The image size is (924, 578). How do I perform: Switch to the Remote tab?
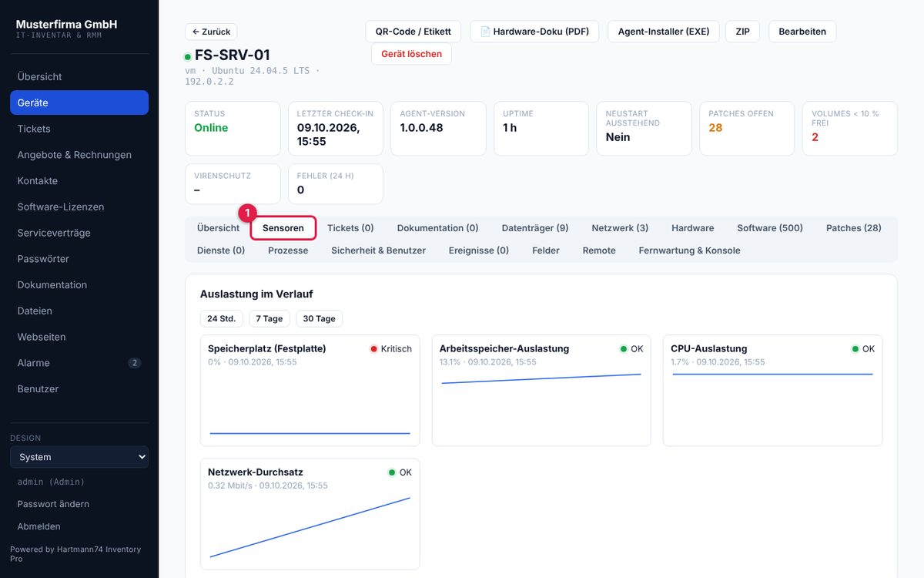(x=599, y=250)
